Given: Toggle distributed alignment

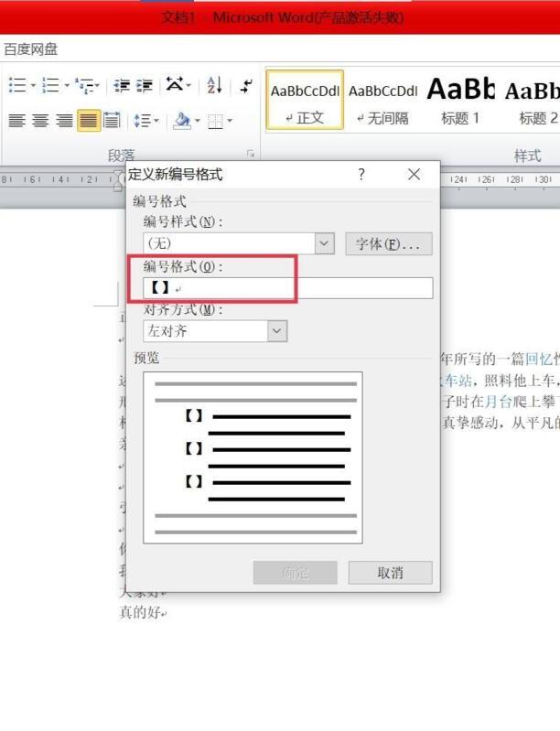Looking at the screenshot, I should click(112, 121).
